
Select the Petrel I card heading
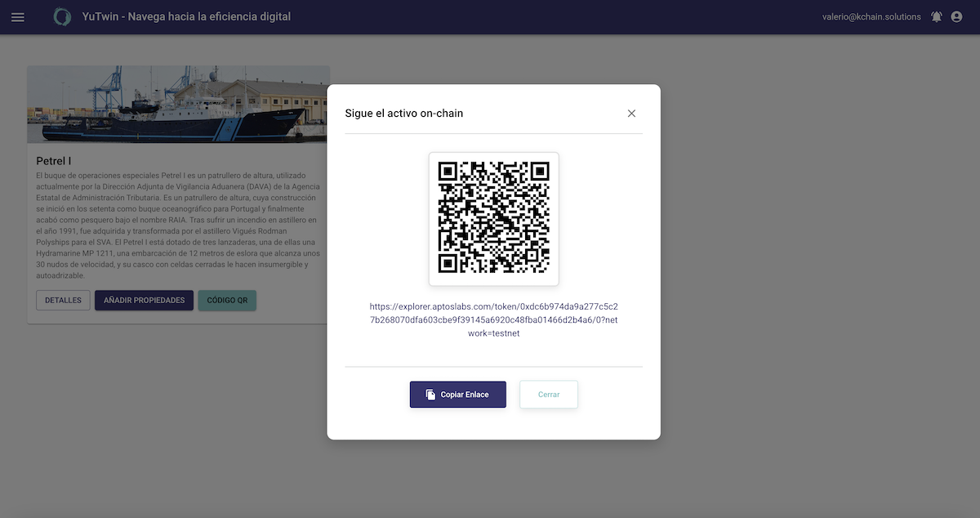click(54, 161)
